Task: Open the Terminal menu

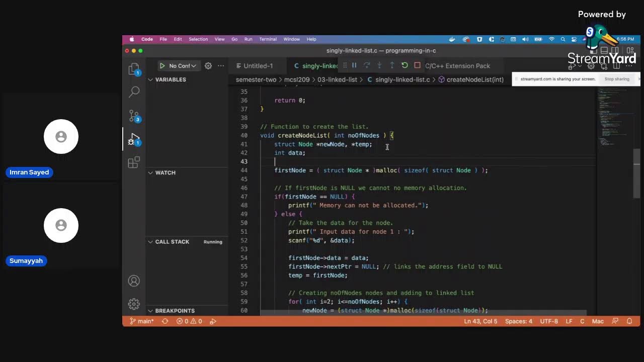Action: (x=268, y=39)
